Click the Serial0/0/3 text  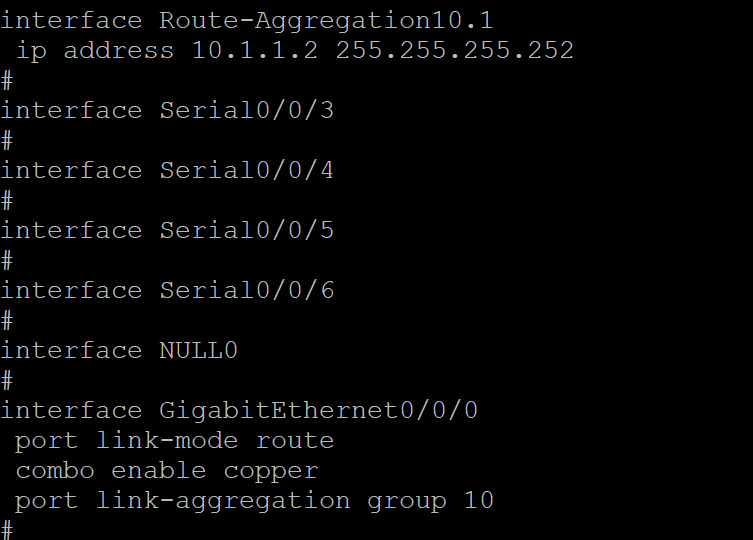click(246, 110)
